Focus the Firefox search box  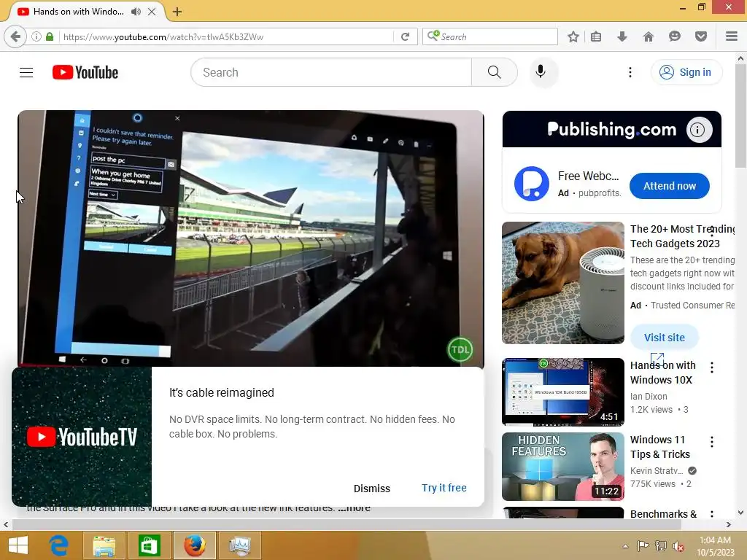pyautogui.click(x=490, y=36)
